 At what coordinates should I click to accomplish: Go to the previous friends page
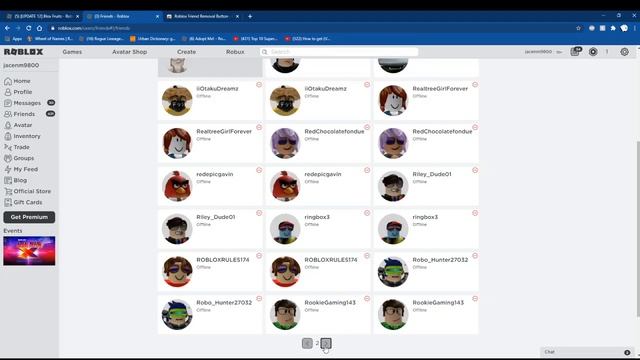tap(307, 343)
